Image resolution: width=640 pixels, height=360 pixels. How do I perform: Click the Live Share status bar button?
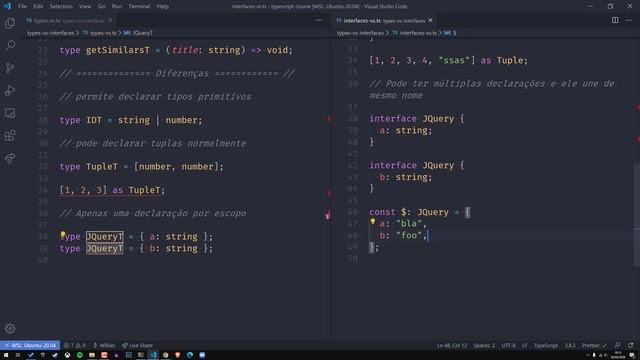click(137, 345)
